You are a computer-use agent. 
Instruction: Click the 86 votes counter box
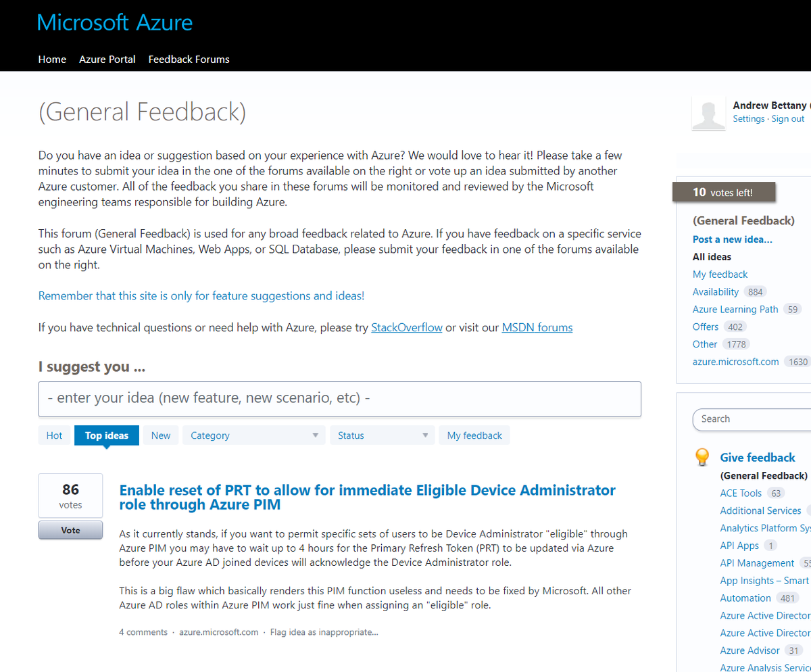(x=70, y=496)
